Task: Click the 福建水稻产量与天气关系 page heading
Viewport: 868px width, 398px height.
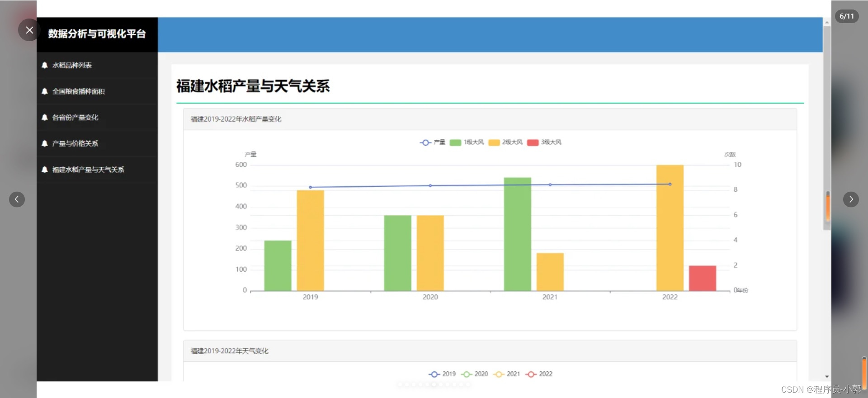Action: [x=253, y=86]
